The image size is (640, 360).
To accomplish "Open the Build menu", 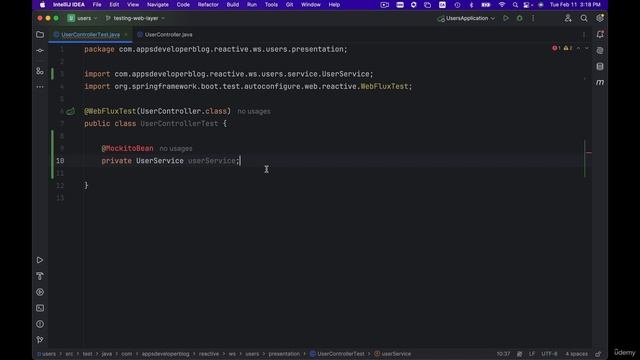I will [x=233, y=5].
